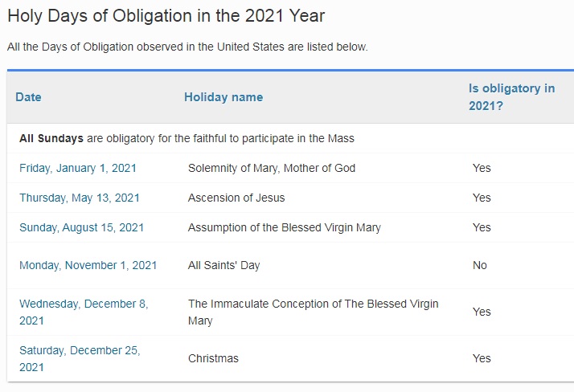Click the Christmas holiday name cell
The height and width of the screenshot is (392, 574).
(x=213, y=358)
